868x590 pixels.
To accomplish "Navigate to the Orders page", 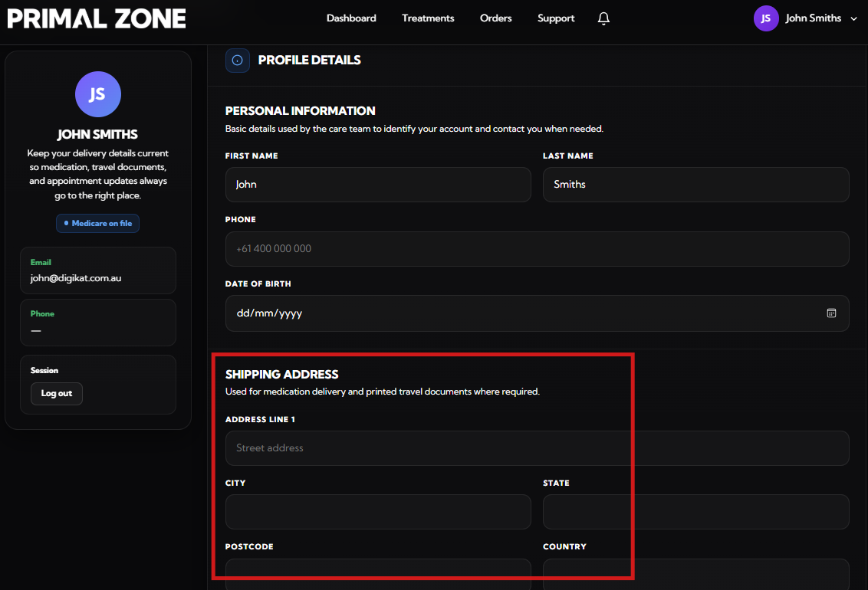I will (495, 18).
